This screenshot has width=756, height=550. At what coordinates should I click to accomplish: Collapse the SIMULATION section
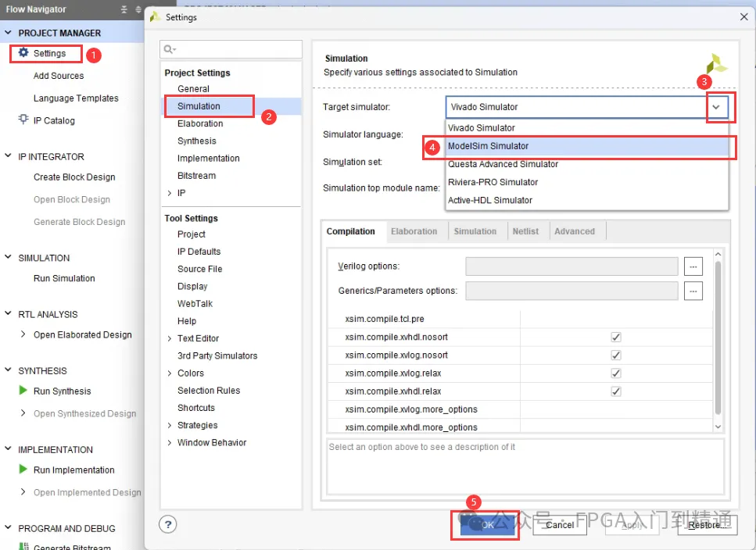point(8,257)
